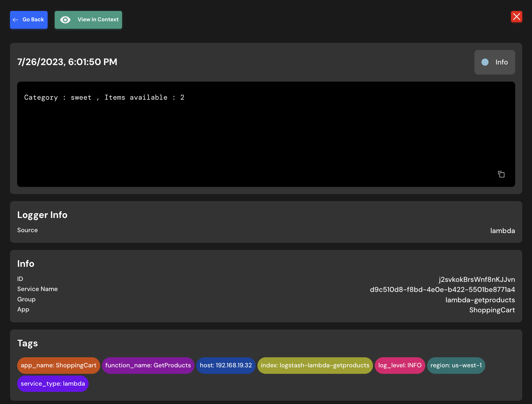Click the Tags heading
This screenshot has width=532, height=404.
pyautogui.click(x=27, y=343)
